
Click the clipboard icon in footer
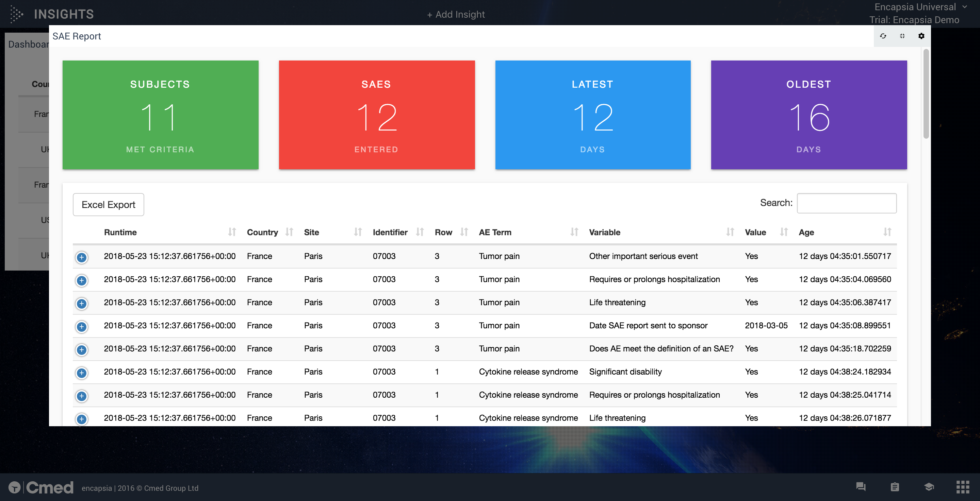(895, 487)
